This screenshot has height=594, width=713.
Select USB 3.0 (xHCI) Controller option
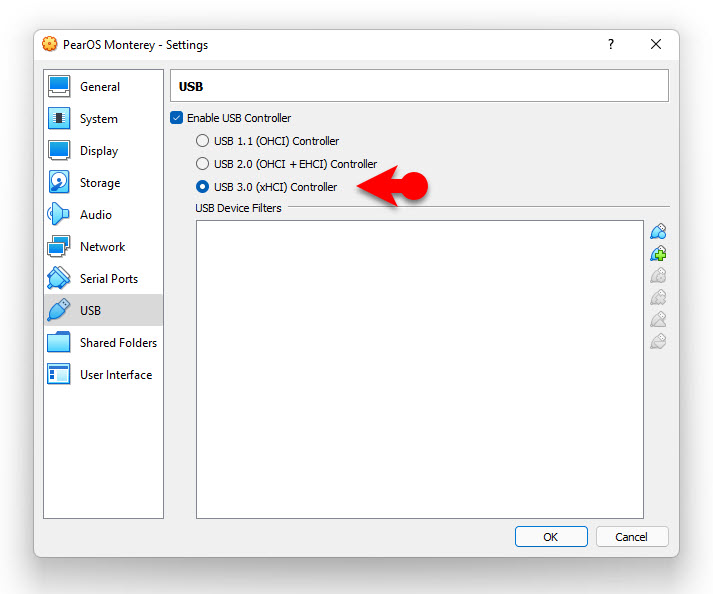(202, 187)
